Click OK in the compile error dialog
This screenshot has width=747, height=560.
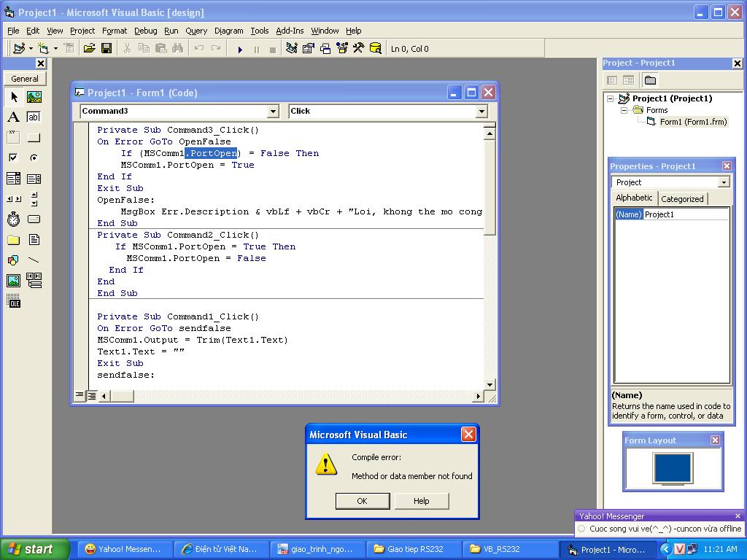point(362,501)
